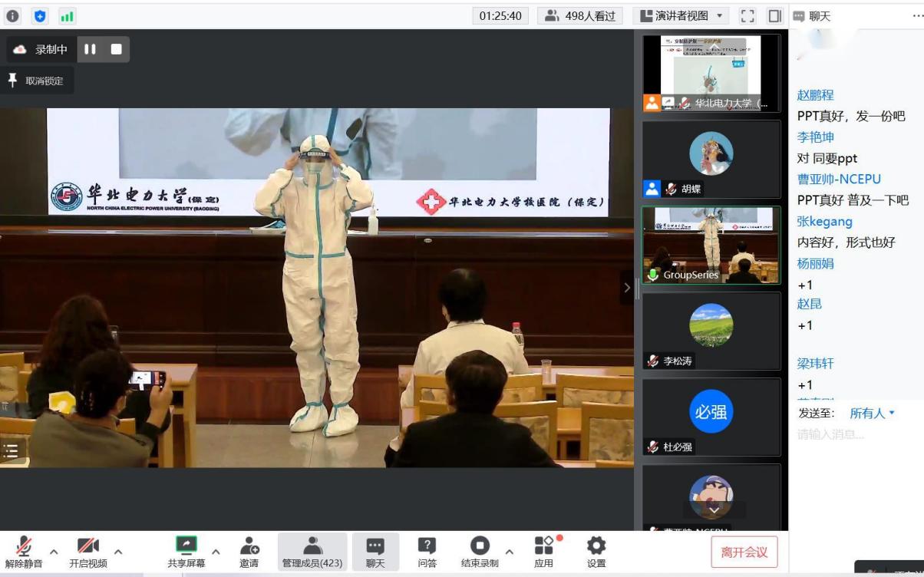Viewport: 924px width, 577px height.
Task: Unmute microphone with 解除静音
Action: (24, 551)
